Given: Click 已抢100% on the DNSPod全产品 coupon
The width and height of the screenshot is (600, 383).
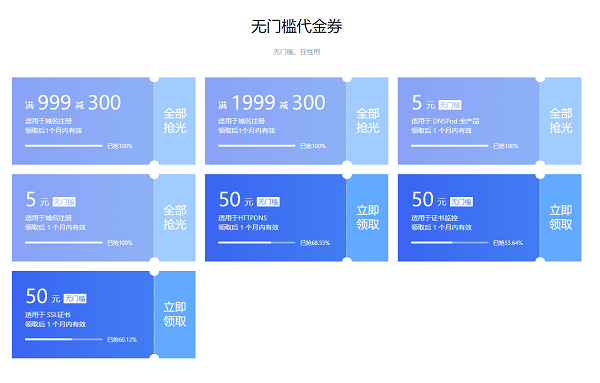Looking at the screenshot, I should point(506,146).
